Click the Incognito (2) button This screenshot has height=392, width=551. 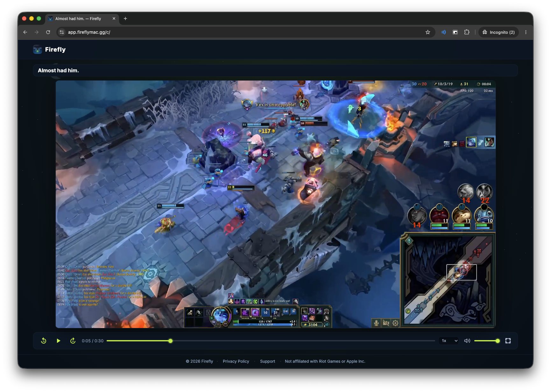[499, 32]
